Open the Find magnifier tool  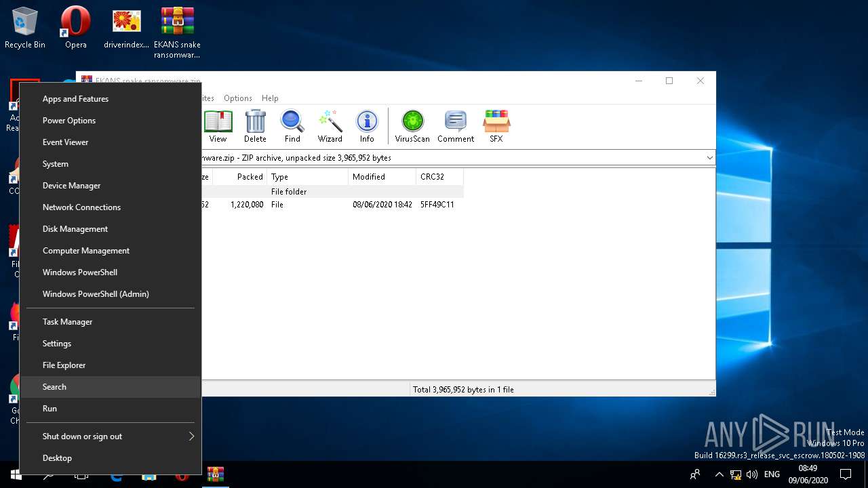292,126
